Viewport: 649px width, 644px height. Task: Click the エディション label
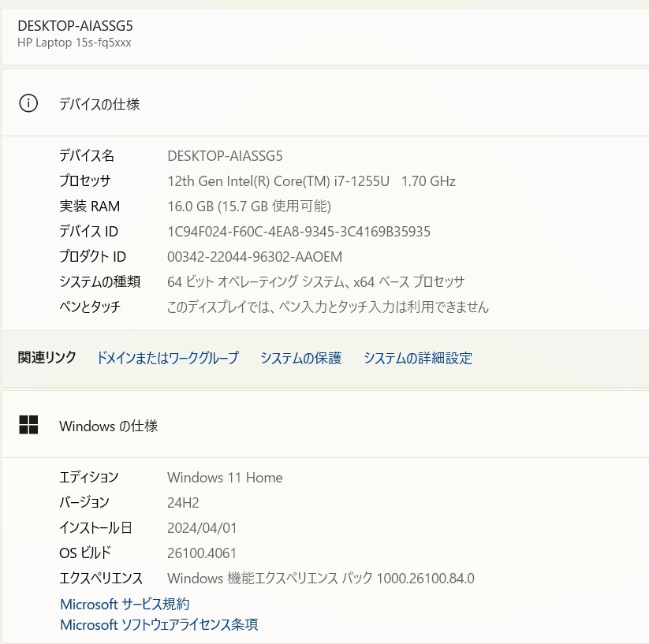[88, 478]
